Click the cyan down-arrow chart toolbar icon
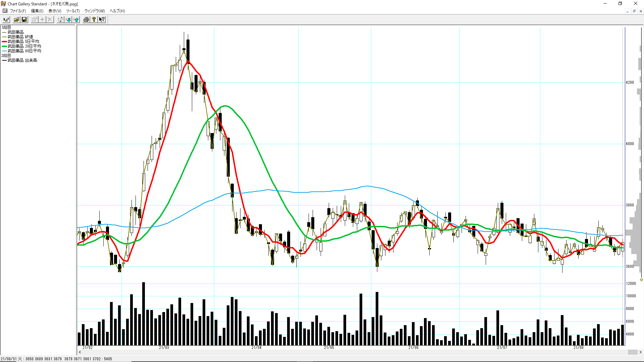The image size is (644, 362). point(68,19)
